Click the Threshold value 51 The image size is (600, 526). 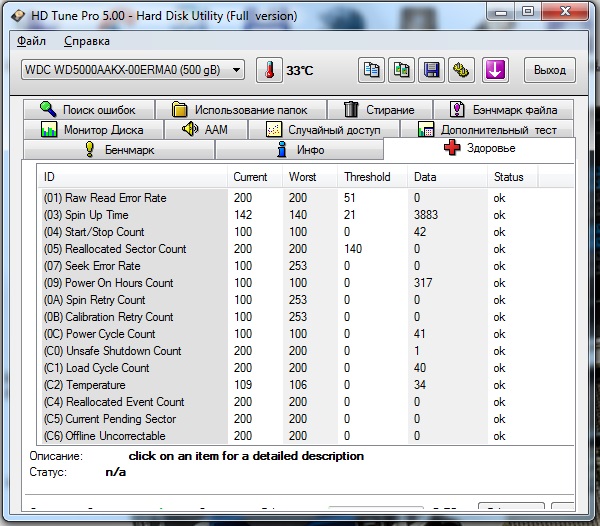[349, 198]
